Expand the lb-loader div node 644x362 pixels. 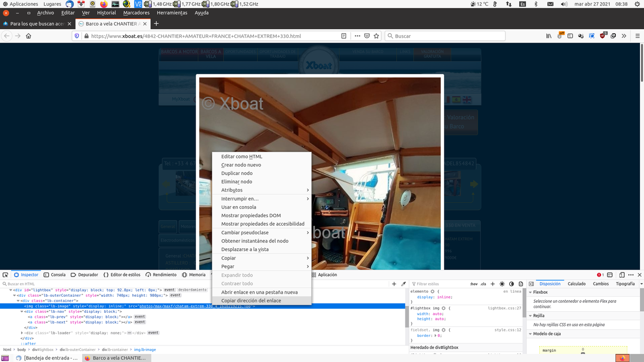(22, 333)
